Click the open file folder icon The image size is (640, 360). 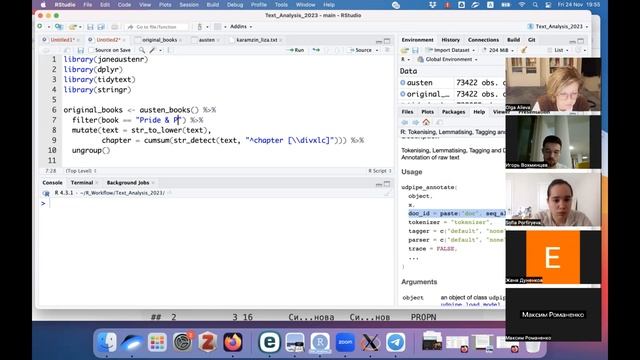pyautogui.click(x=73, y=27)
